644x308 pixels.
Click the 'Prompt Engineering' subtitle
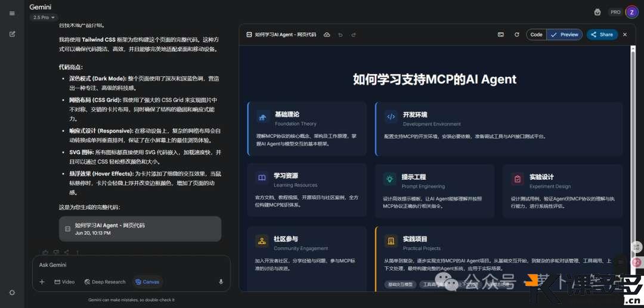click(423, 186)
